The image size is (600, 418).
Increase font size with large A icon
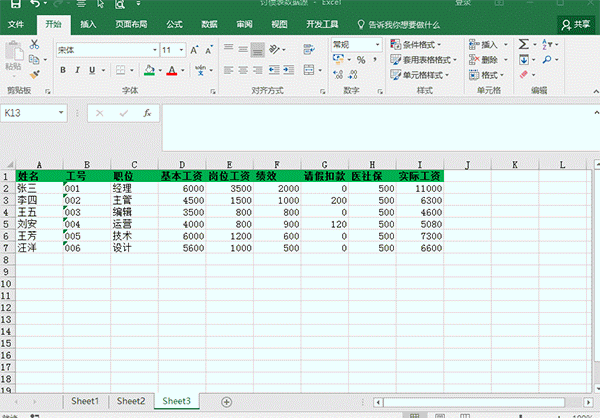click(x=194, y=50)
